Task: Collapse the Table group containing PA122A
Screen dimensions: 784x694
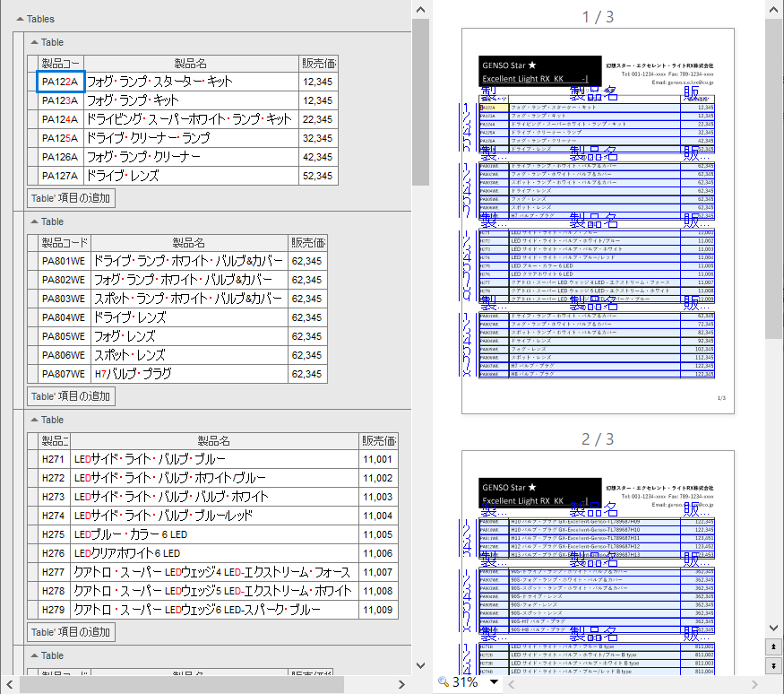Action: click(35, 42)
